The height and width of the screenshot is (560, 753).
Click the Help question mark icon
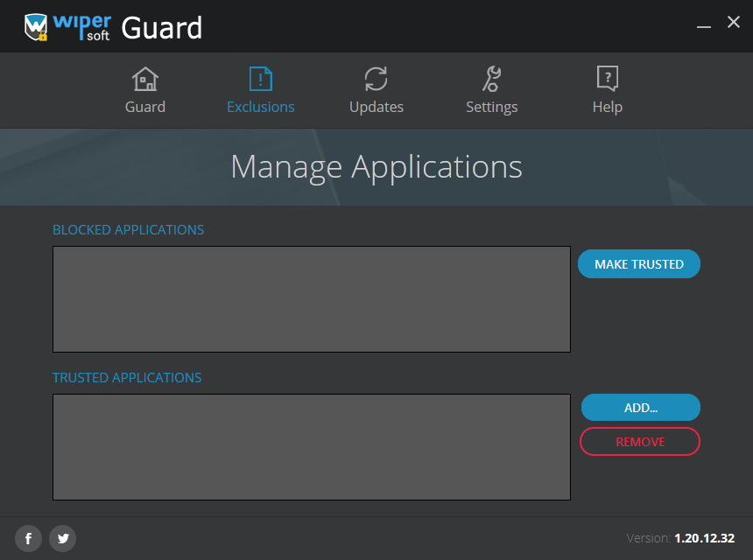(608, 78)
